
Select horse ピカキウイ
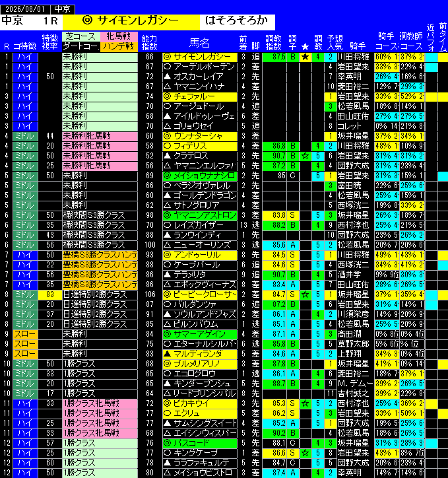pyautogui.click(x=200, y=403)
